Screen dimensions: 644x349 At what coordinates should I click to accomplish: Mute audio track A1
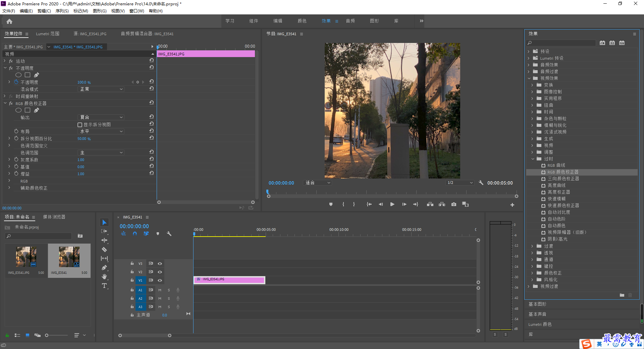click(160, 290)
